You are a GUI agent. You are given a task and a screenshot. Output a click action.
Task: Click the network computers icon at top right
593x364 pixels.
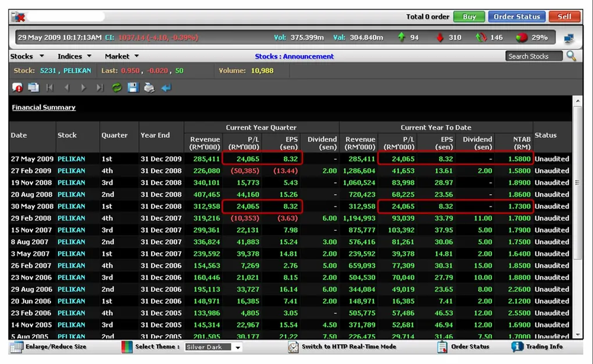click(x=569, y=38)
